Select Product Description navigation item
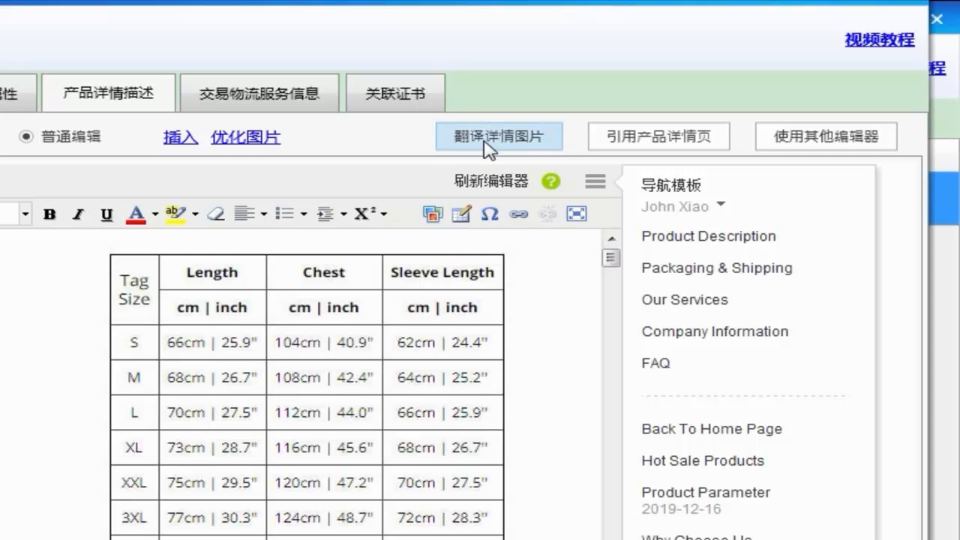 click(x=708, y=236)
